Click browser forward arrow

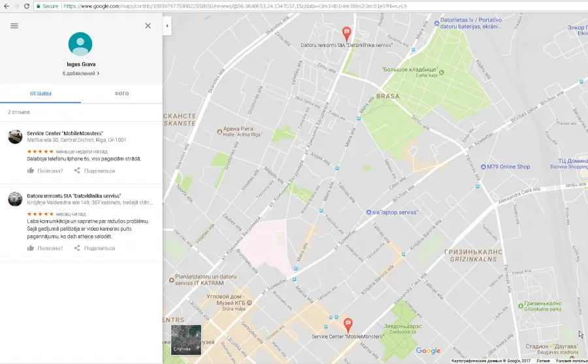click(x=16, y=6)
